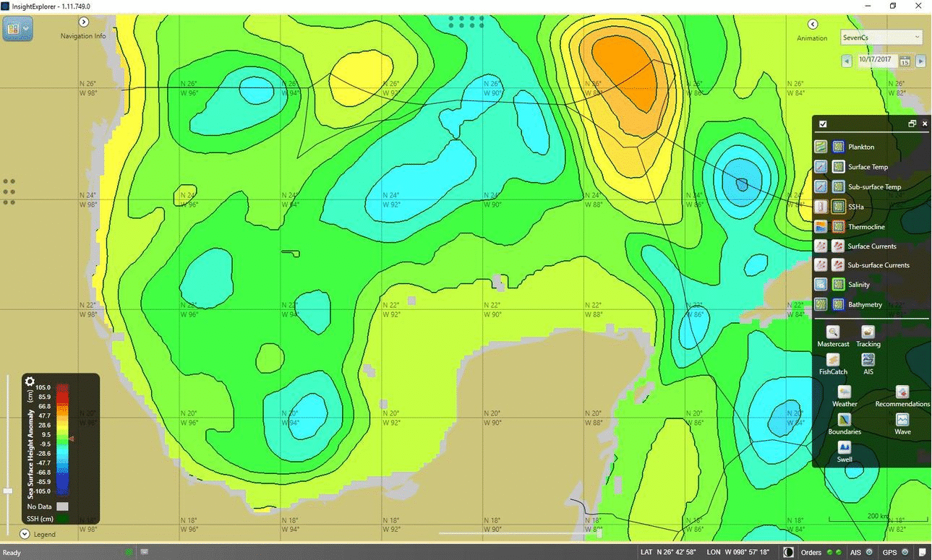Screen dimensions: 932x560
Task: Click the red marker on the color scale
Action: pyautogui.click(x=72, y=439)
